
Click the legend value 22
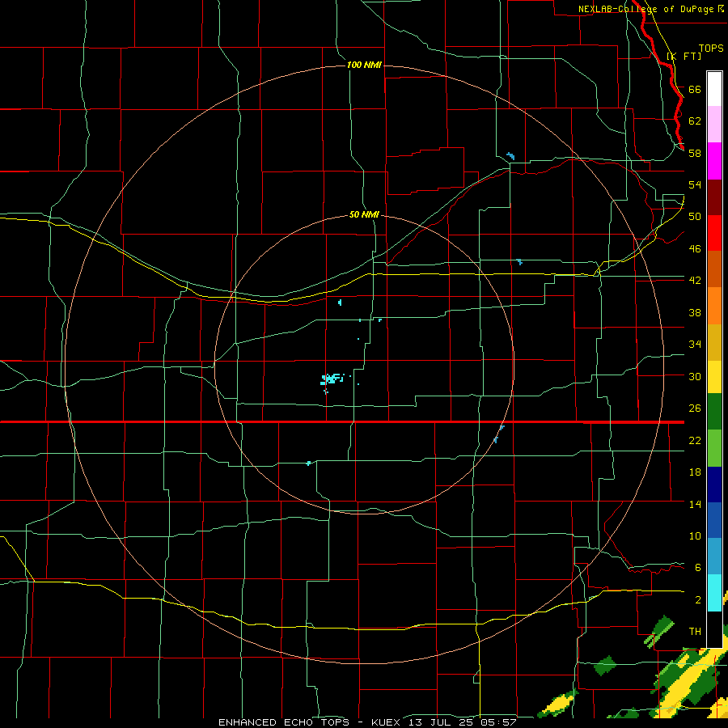click(695, 440)
